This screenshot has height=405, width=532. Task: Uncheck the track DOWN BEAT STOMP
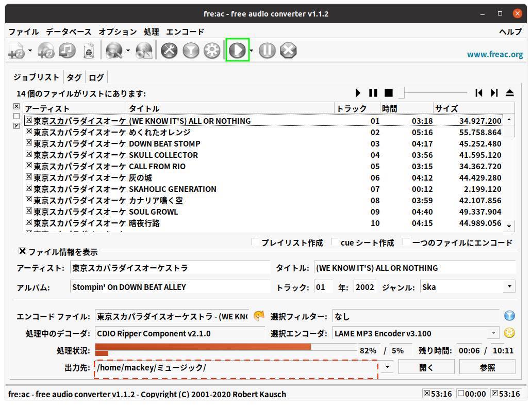coord(29,143)
